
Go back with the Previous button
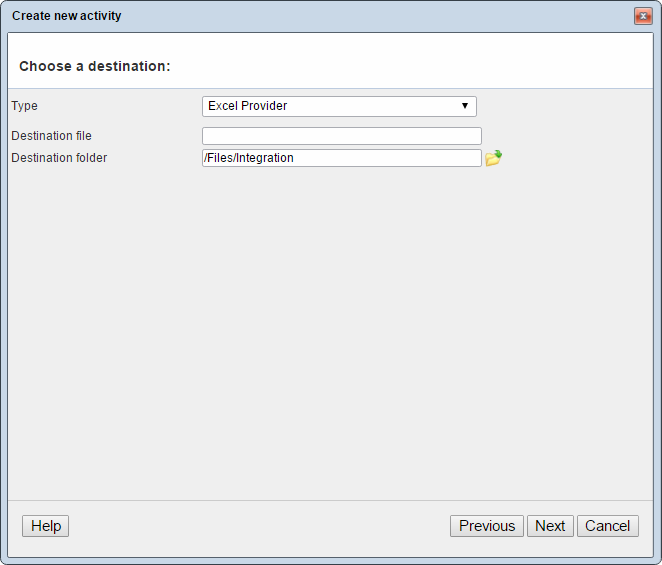487,526
